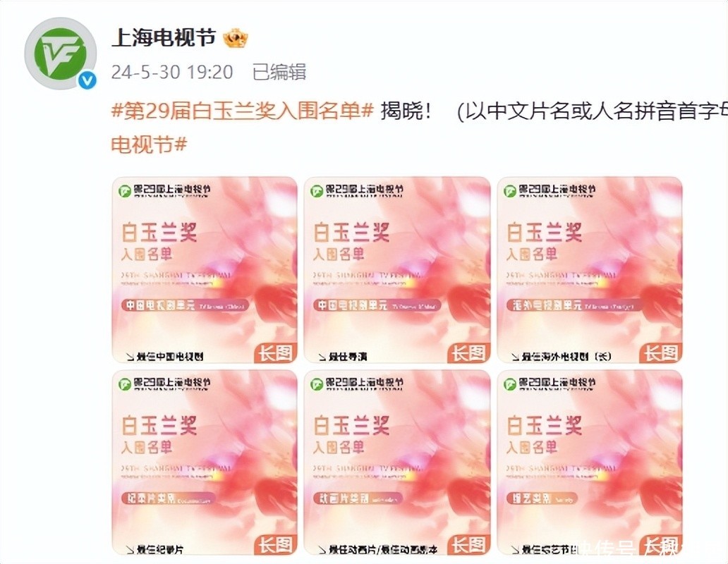Click 长图 badge on 最佳中国电视剧 image
The height and width of the screenshot is (564, 728).
tap(276, 353)
